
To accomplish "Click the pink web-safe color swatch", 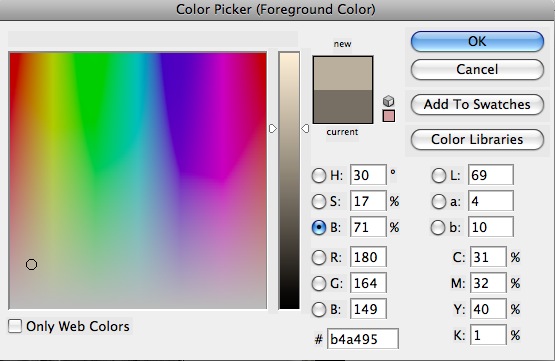I will [x=389, y=116].
